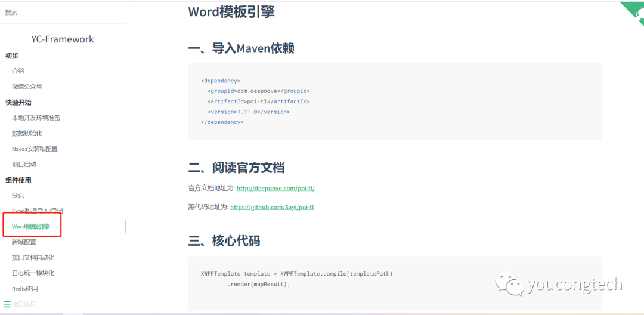
Task: Go to 接口文档自动化 page
Action: click(33, 258)
